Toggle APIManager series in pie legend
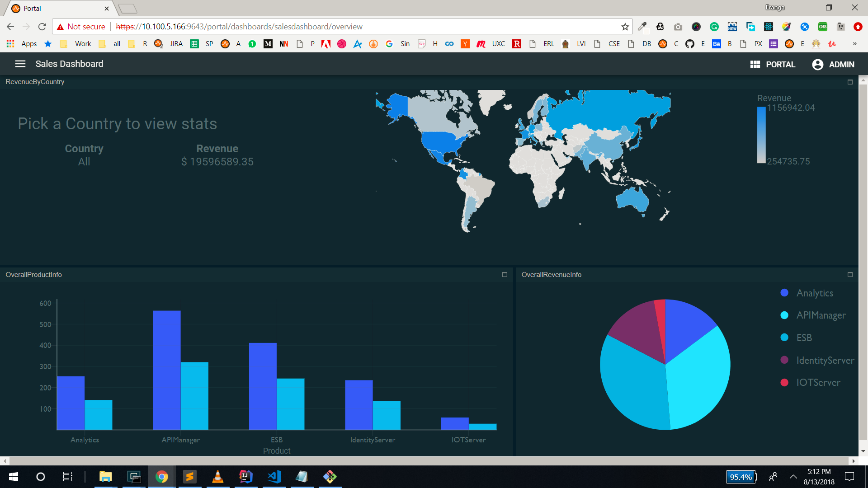The width and height of the screenshot is (868, 488). (x=813, y=315)
